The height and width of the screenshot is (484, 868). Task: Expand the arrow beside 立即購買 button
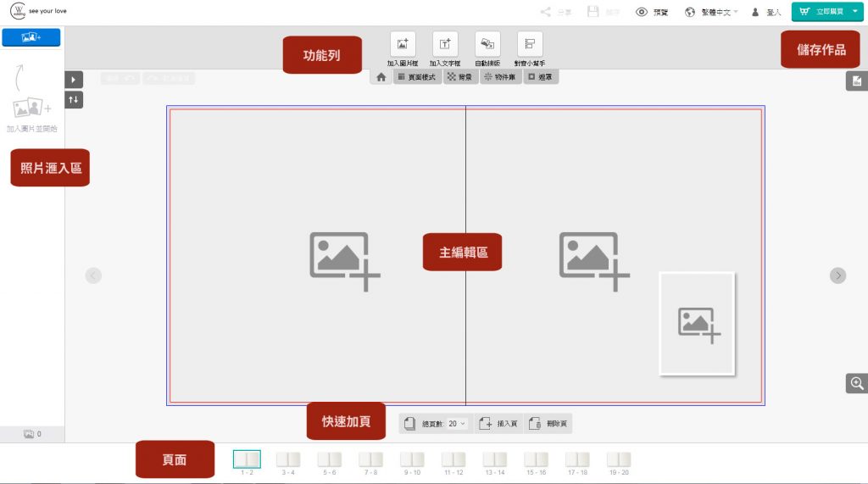point(854,12)
